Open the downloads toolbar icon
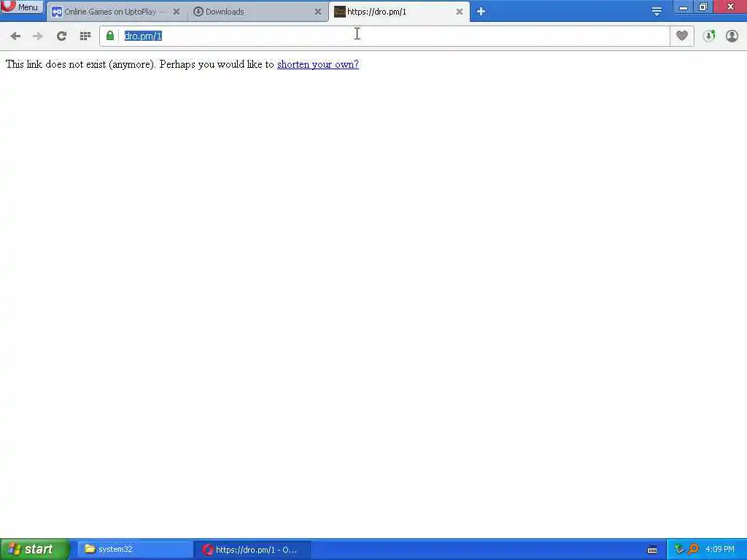 coord(709,36)
